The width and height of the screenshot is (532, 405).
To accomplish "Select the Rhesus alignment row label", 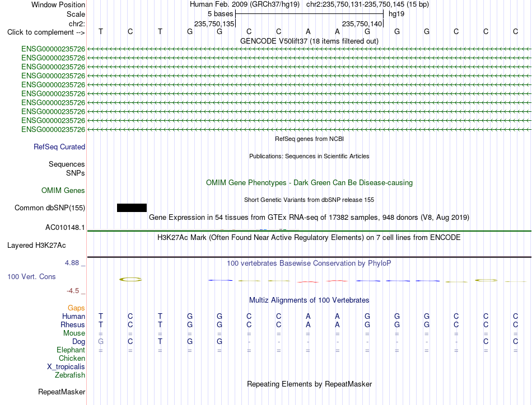I will point(73,324).
